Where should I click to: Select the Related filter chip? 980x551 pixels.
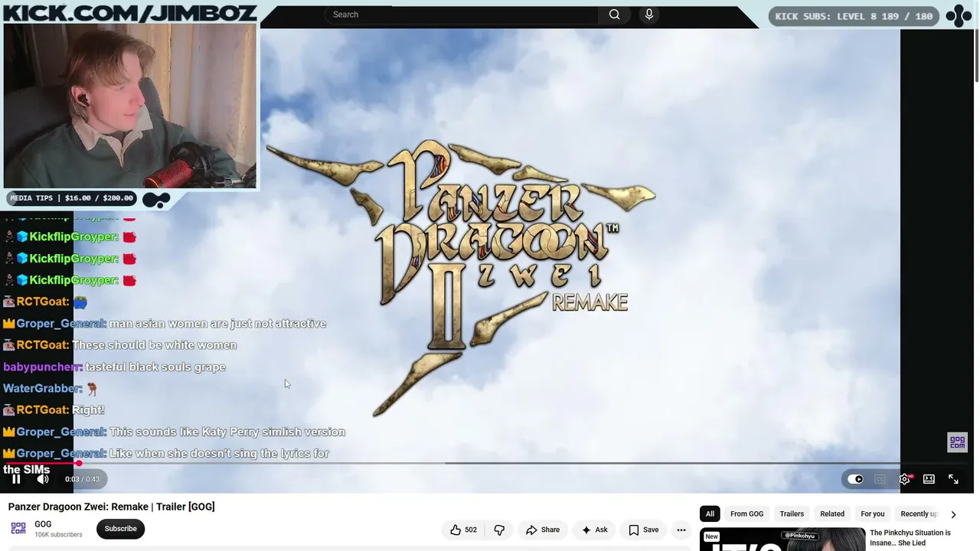(x=832, y=514)
